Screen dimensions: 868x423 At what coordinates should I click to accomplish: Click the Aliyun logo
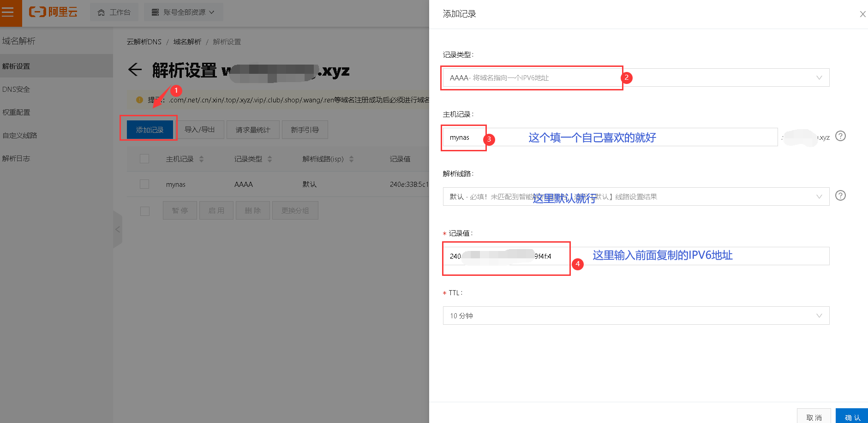[x=52, y=12]
